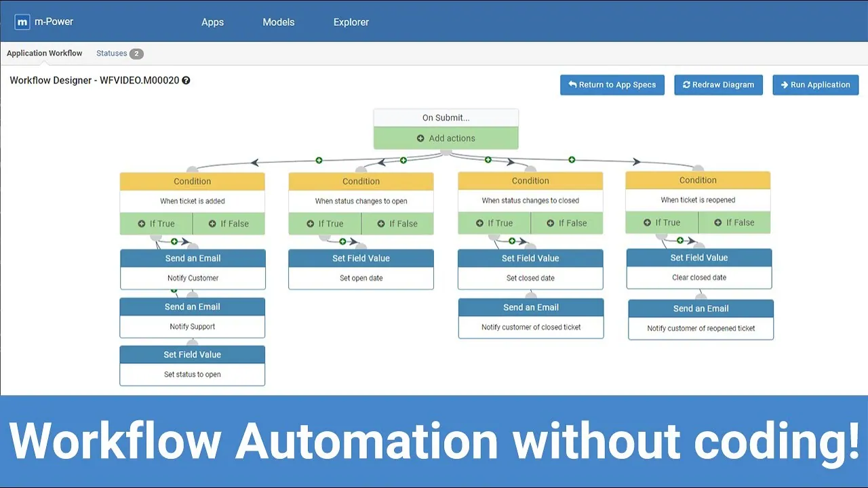Select the Condition header above 'When ticket is added'
This screenshot has width=868, height=488.
[x=193, y=182]
